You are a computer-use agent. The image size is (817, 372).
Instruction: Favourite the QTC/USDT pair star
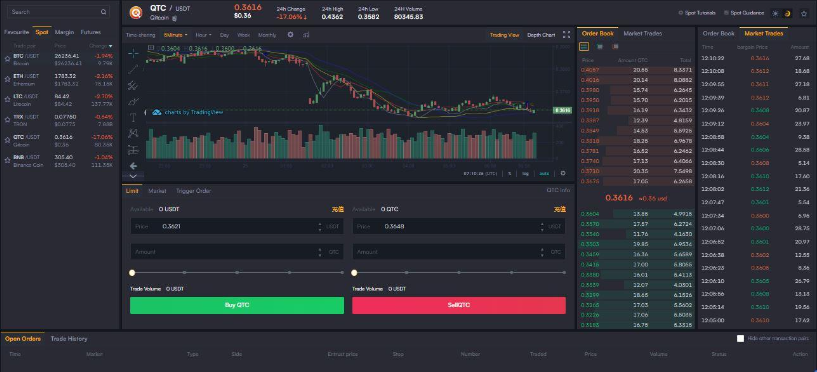pos(7,141)
